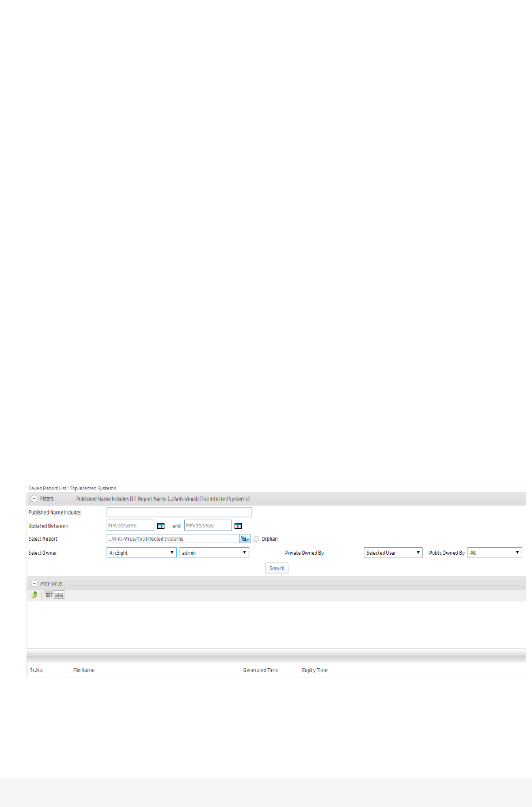The height and width of the screenshot is (807, 532).
Task: Open calendar for start updated date
Action: click(161, 525)
